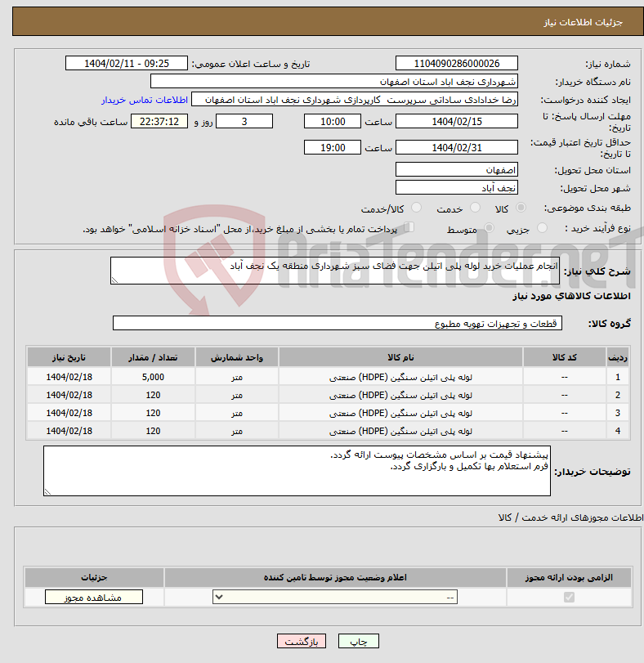
Task: Click the item name in row 1
Action: [x=400, y=377]
